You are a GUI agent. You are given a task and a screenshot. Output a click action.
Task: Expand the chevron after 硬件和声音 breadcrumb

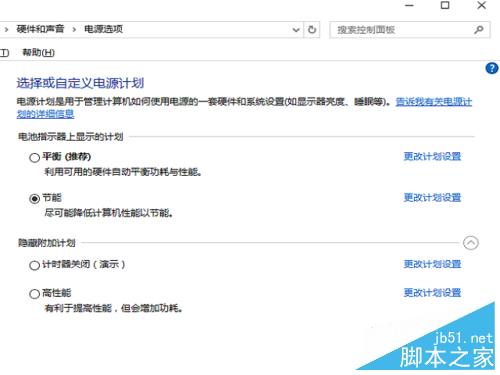(74, 30)
